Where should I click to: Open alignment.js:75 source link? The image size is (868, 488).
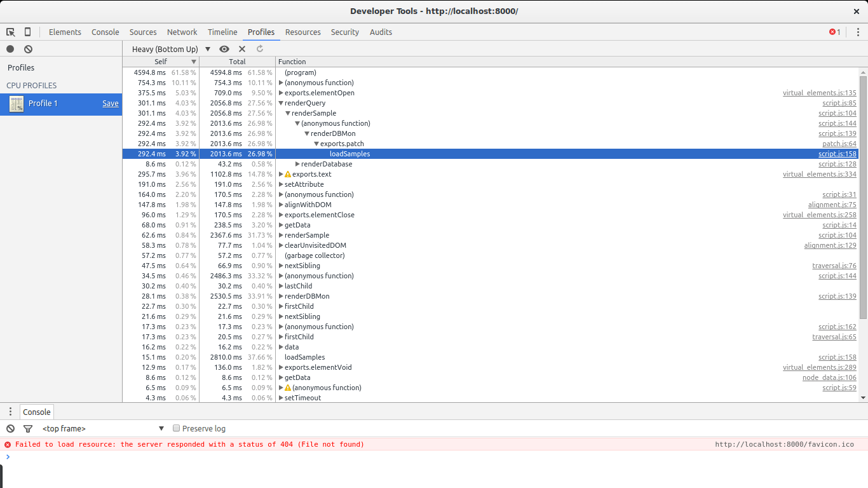pyautogui.click(x=832, y=205)
